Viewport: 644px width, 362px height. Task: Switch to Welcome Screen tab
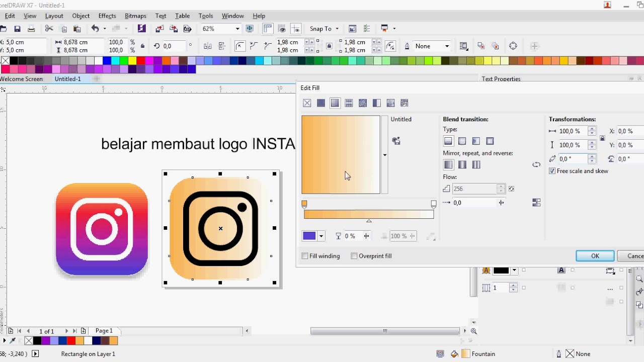tap(21, 79)
